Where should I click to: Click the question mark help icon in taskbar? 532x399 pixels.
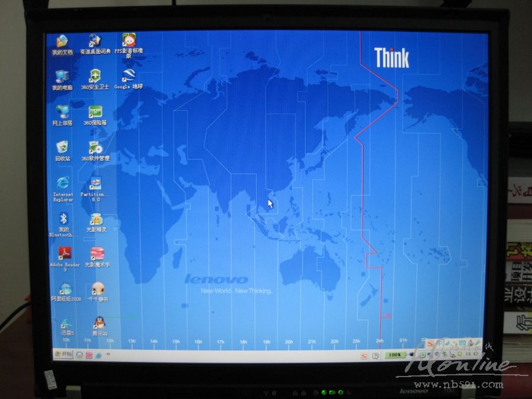coord(375,356)
